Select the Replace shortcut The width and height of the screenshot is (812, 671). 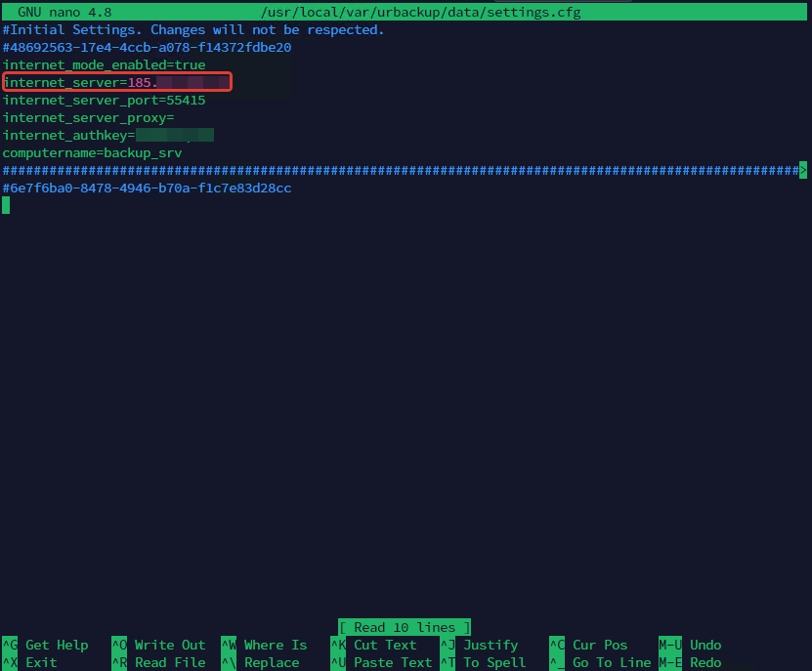pos(271,662)
